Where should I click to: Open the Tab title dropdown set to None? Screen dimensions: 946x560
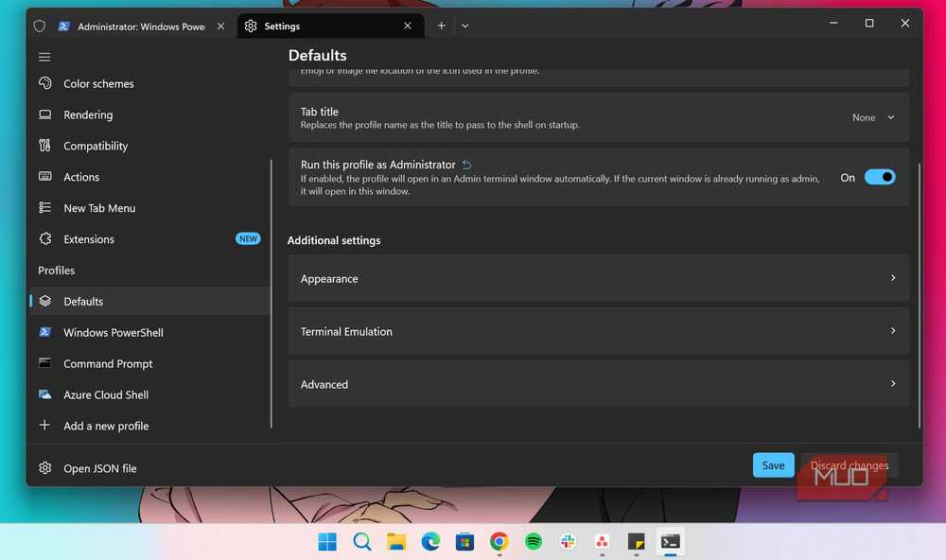(x=873, y=117)
